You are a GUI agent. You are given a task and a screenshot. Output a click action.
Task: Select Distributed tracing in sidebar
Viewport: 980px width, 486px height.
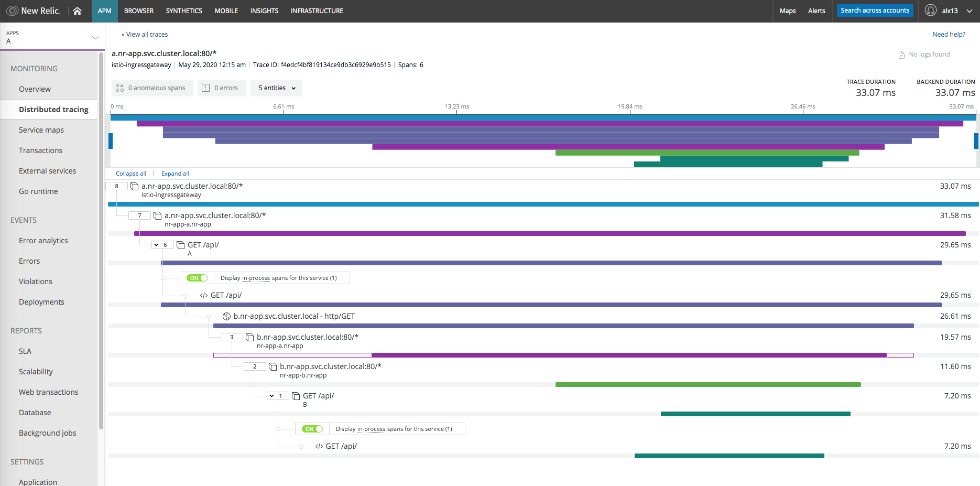[x=53, y=110]
